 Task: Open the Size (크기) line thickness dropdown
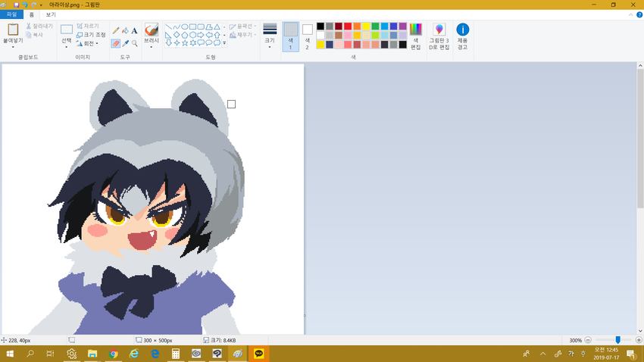pos(270,36)
